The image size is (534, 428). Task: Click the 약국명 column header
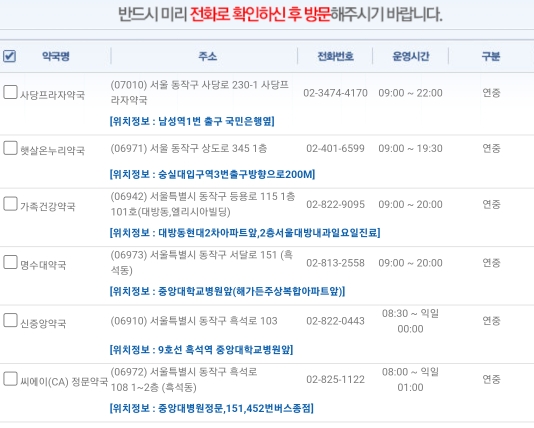(x=56, y=56)
